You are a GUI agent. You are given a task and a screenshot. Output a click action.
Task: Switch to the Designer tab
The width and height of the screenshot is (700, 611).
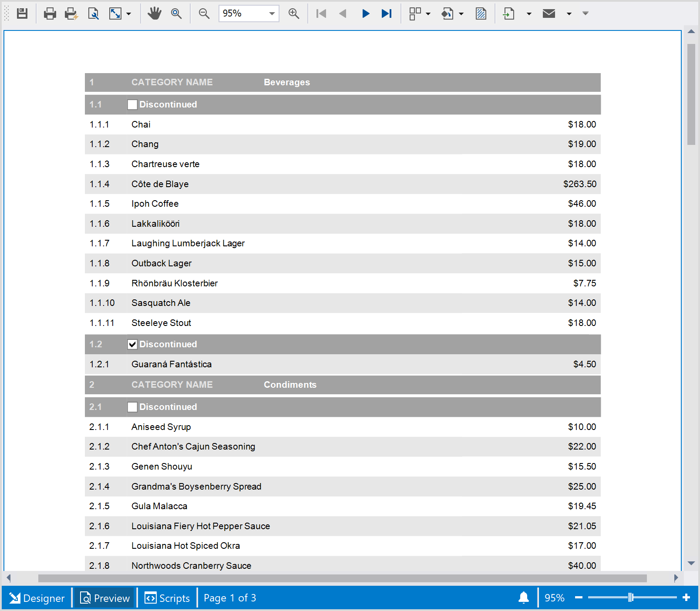point(37,598)
